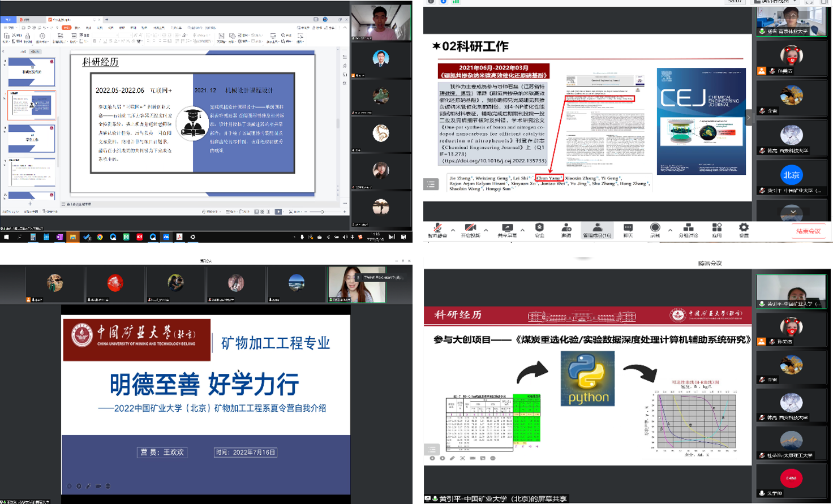The image size is (833, 504).
Task: Click the red 结束会议 end meeting button
Action: (x=808, y=231)
